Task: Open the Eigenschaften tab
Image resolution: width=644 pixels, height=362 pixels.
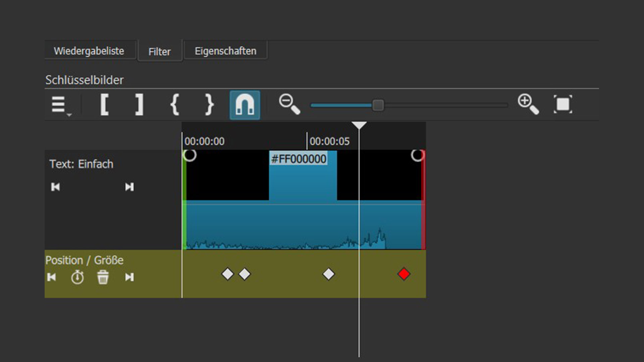Action: tap(225, 51)
